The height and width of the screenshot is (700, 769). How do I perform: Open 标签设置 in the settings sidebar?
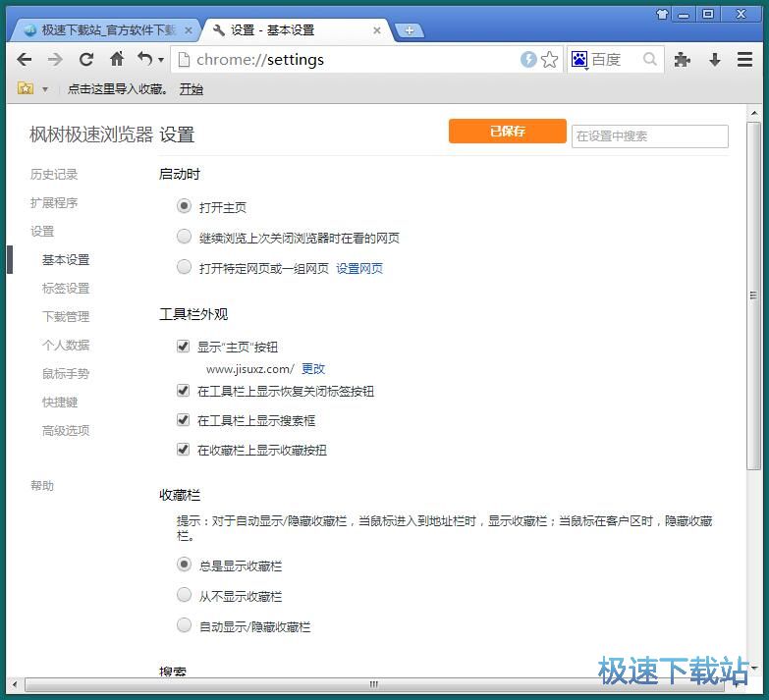66,289
